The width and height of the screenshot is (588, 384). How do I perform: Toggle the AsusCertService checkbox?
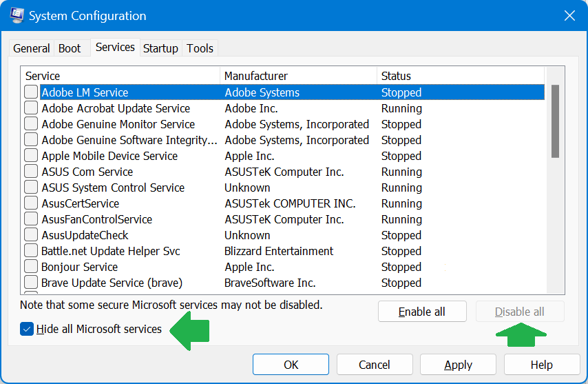tap(31, 203)
